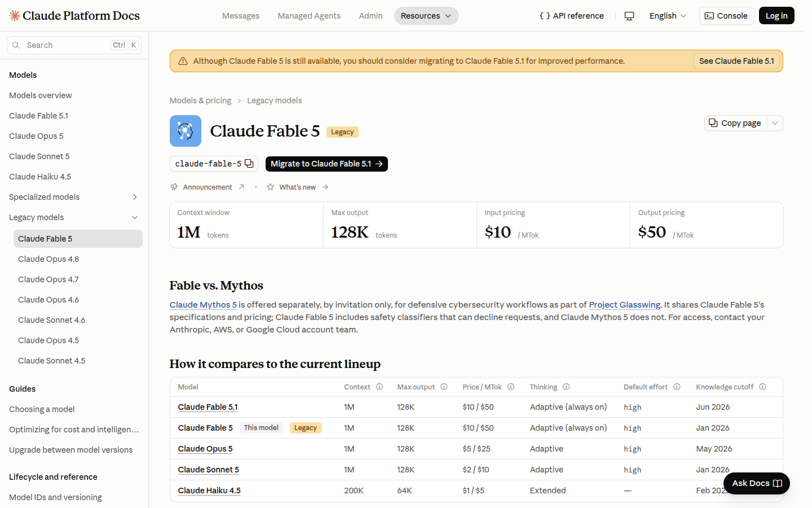Click the 'Jun 2026' knowledge cutoff cell
Image resolution: width=812 pixels, height=508 pixels.
click(x=713, y=407)
